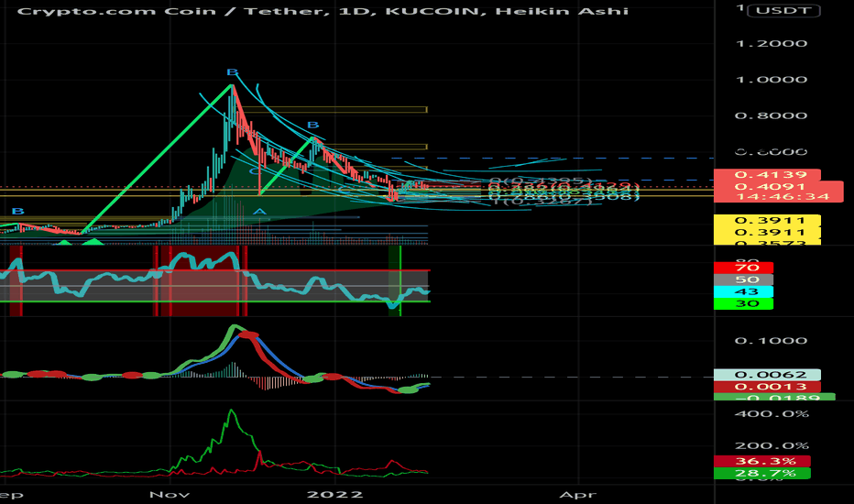
Task: Click the 200.0% indicator axis label
Action: click(772, 445)
